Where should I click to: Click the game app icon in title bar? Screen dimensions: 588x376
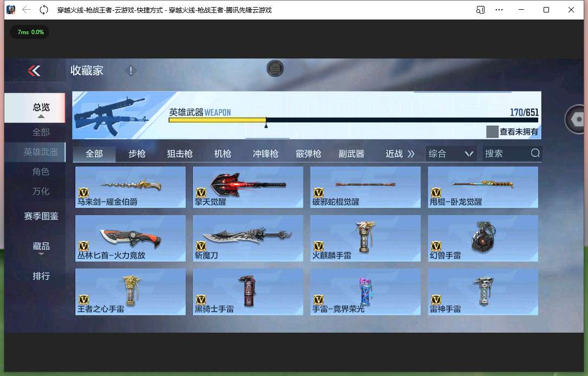coord(11,10)
